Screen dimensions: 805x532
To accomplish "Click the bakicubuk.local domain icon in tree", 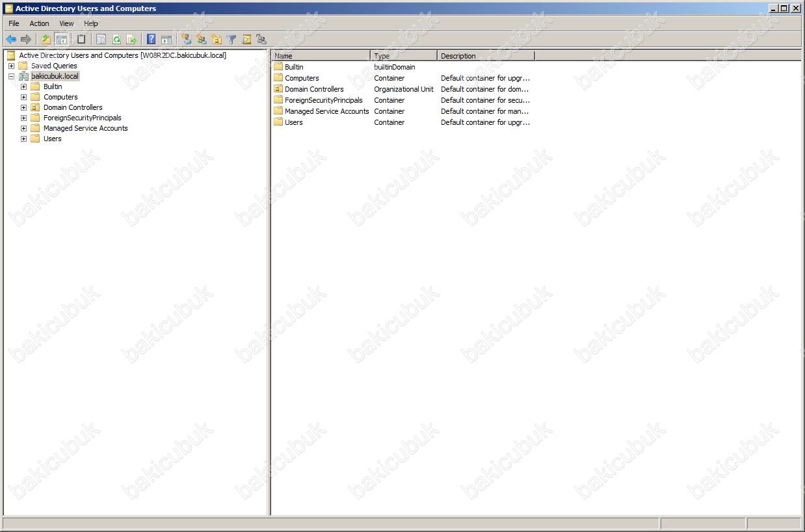I will (x=24, y=76).
